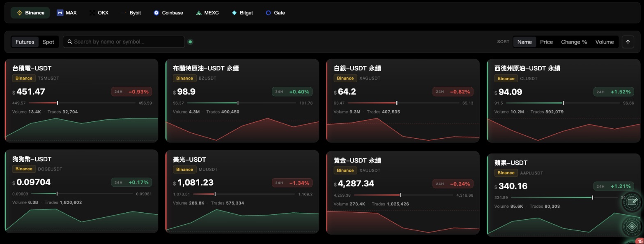Image resolution: width=644 pixels, height=244 pixels.
Task: Open the 蘋果-USDT card title
Action: click(511, 163)
